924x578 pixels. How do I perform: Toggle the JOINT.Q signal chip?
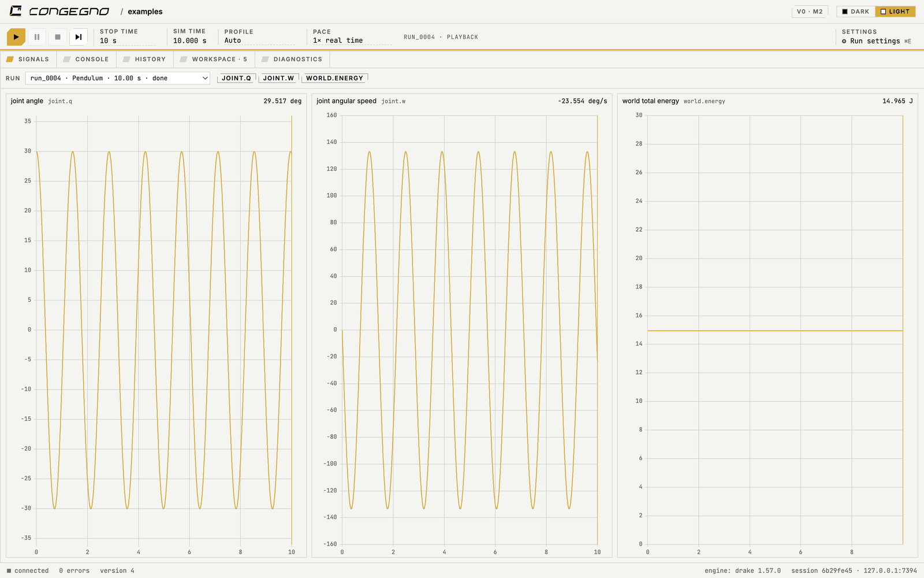236,78
